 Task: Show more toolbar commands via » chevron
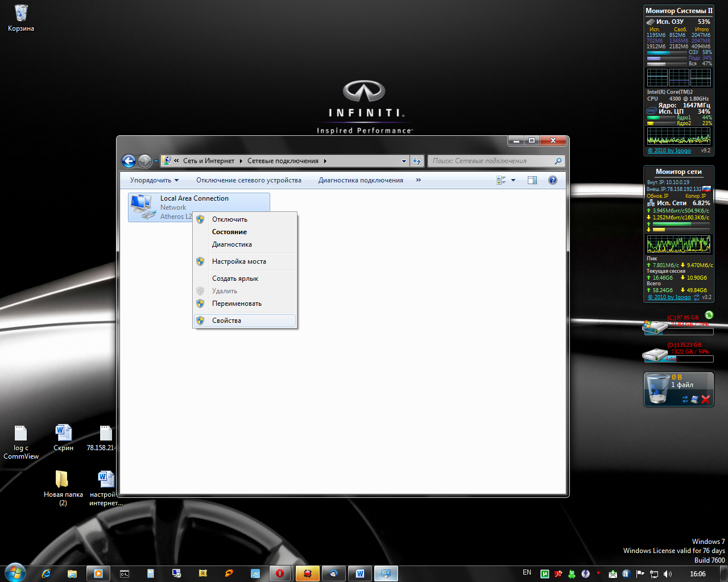(419, 180)
